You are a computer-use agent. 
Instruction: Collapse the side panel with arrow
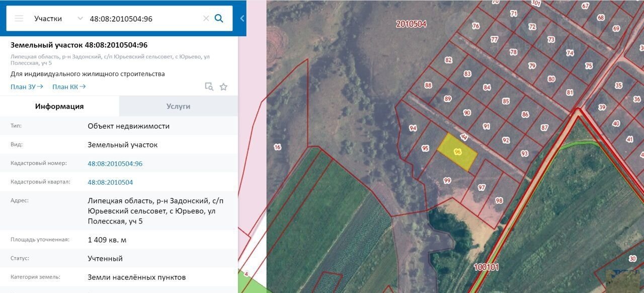pos(242,19)
